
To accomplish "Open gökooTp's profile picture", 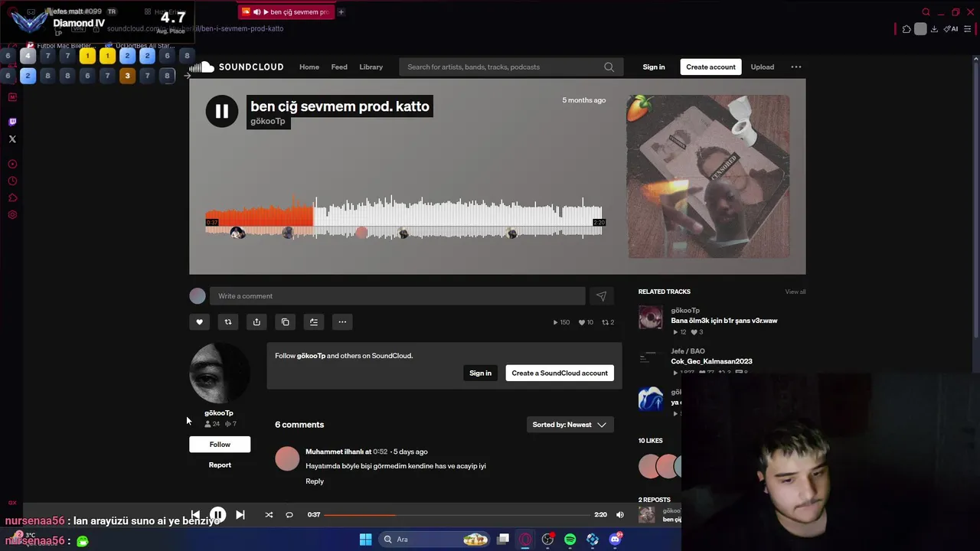I will 219,373.
